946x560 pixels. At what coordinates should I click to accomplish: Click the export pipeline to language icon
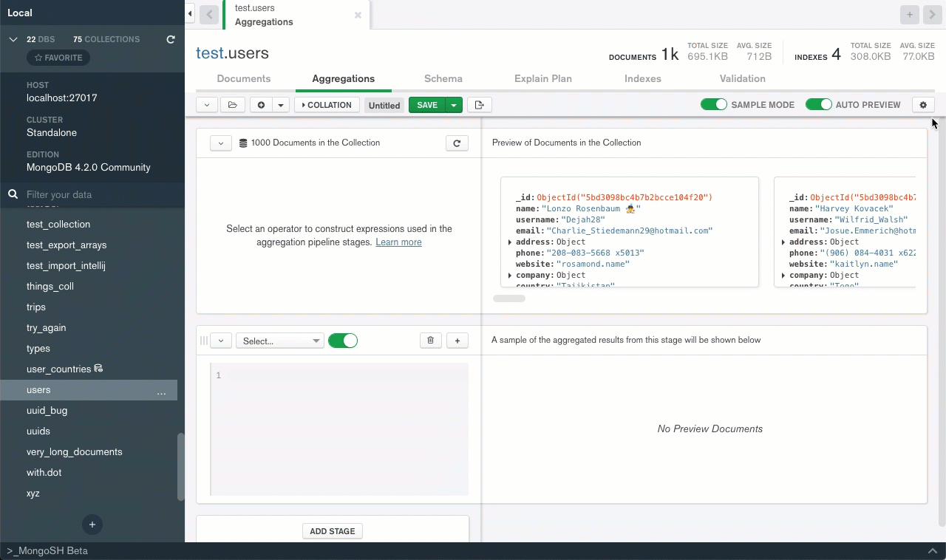[480, 105]
